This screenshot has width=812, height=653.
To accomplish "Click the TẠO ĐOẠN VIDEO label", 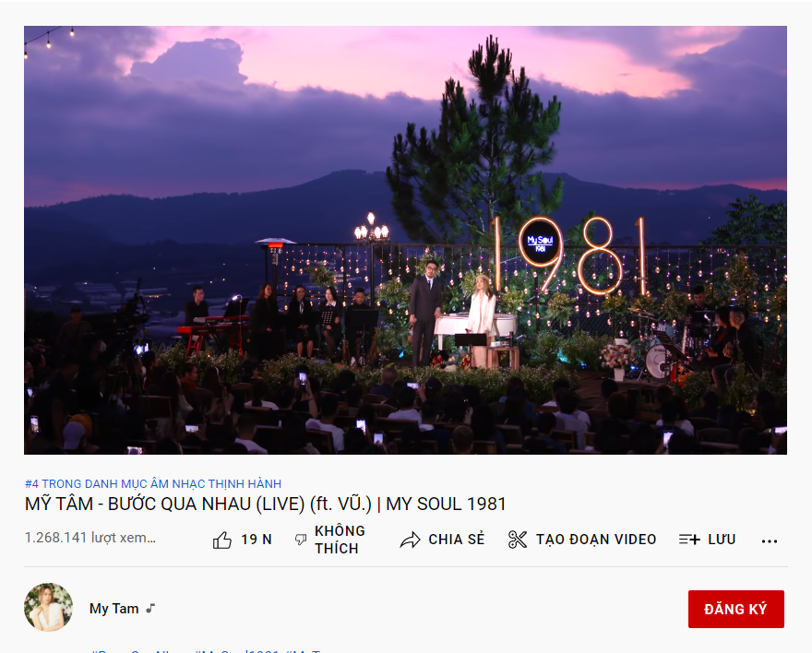I will (x=596, y=540).
